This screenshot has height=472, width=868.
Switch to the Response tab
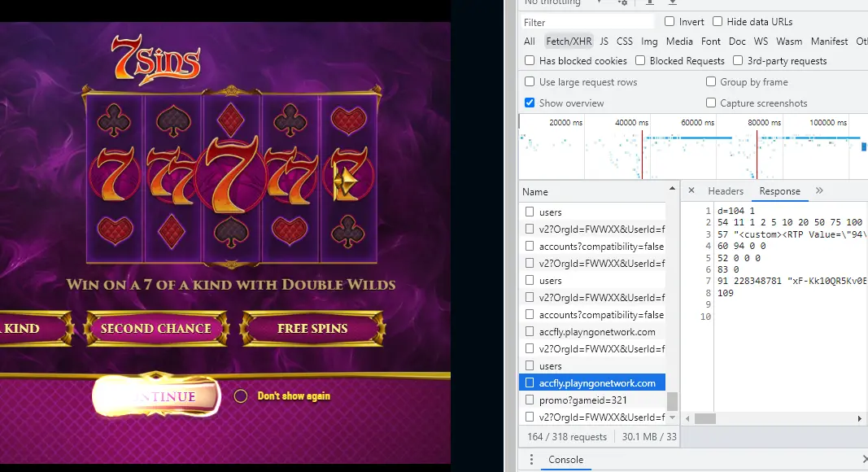point(779,191)
